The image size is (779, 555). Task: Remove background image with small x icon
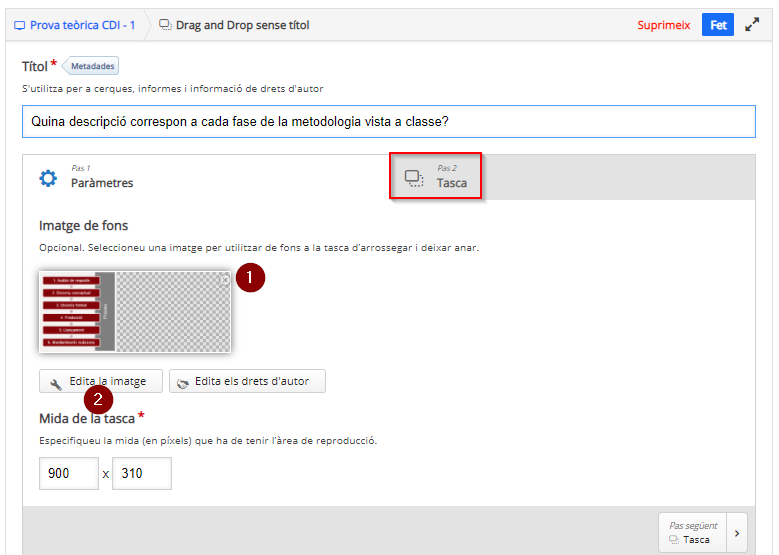[225, 280]
